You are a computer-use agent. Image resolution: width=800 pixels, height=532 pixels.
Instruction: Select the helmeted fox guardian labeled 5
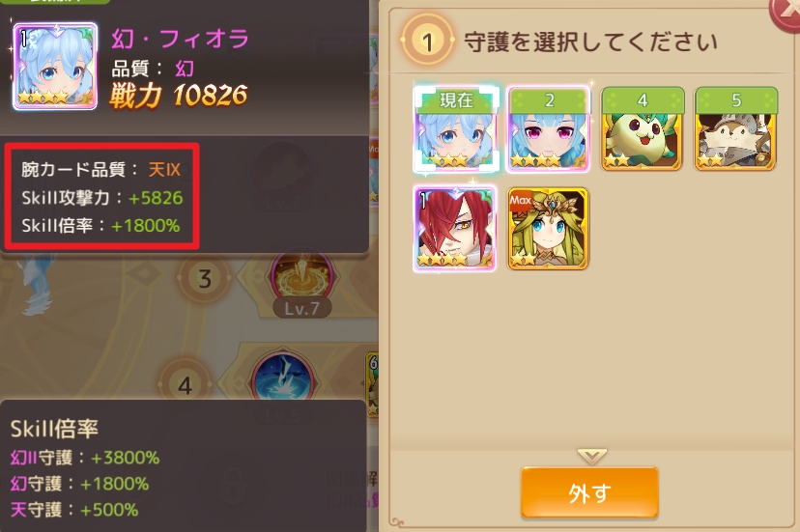[735, 128]
